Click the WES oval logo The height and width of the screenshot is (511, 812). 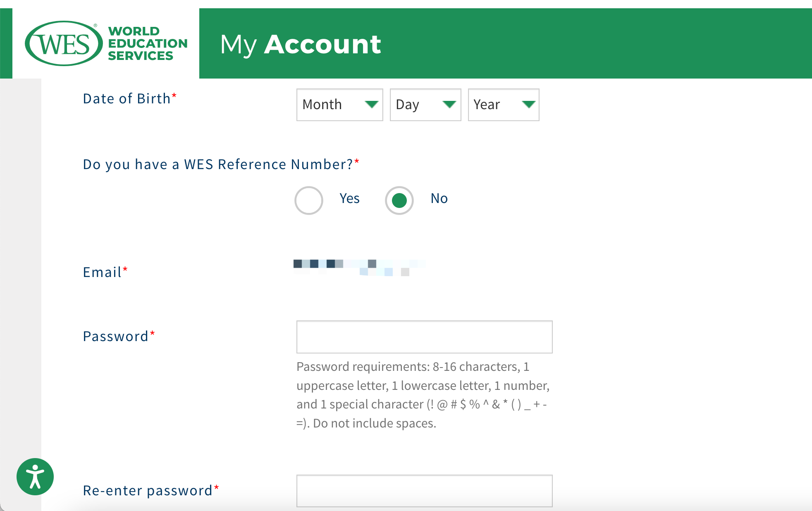click(64, 43)
